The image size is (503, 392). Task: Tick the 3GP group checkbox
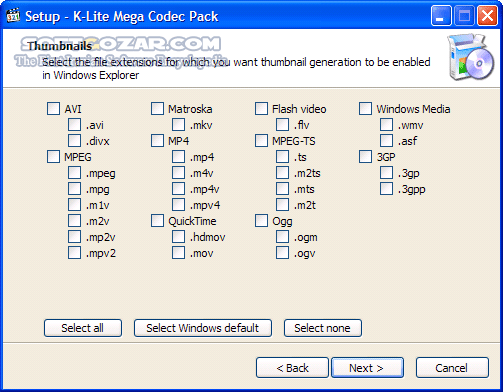[x=365, y=157]
